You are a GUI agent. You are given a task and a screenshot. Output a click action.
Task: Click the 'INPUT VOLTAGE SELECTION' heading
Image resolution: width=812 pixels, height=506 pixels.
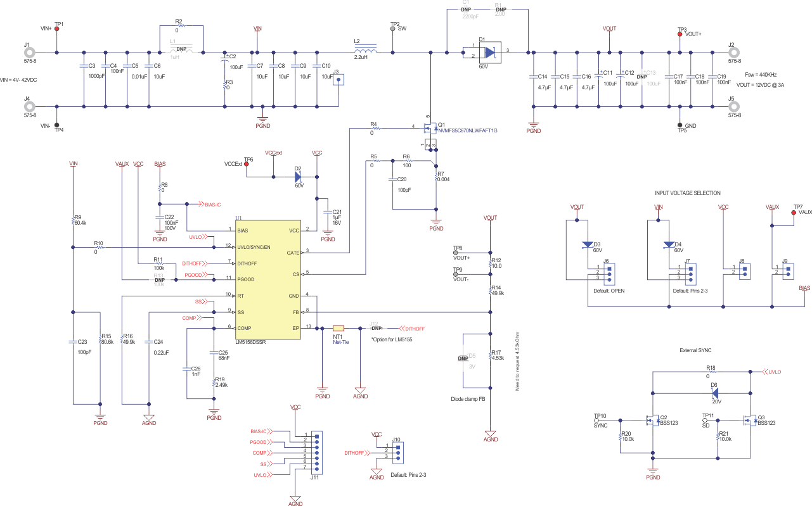tap(688, 193)
